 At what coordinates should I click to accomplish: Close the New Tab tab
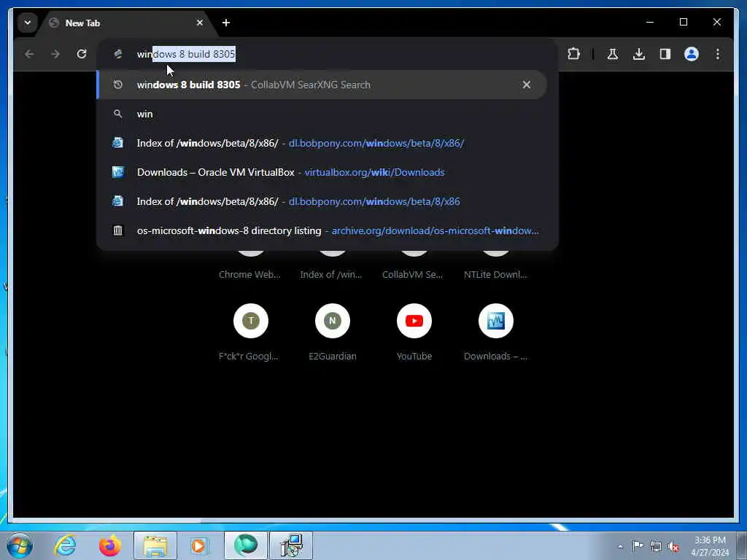click(200, 23)
